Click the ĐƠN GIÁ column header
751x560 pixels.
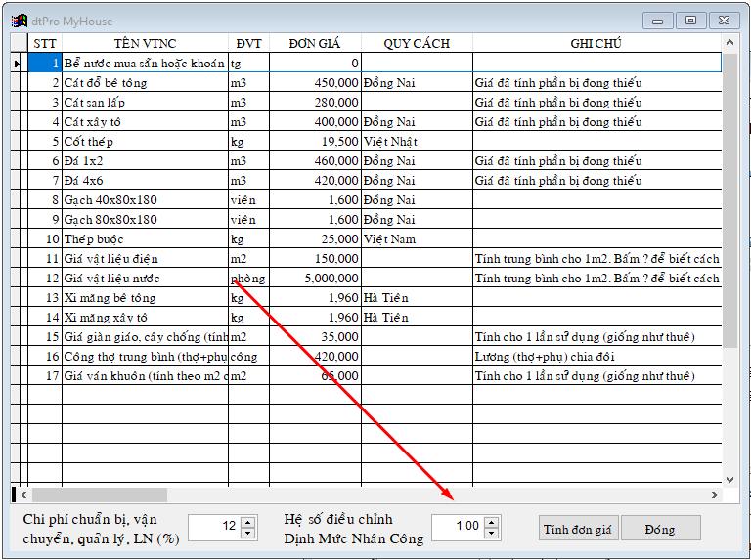315,43
